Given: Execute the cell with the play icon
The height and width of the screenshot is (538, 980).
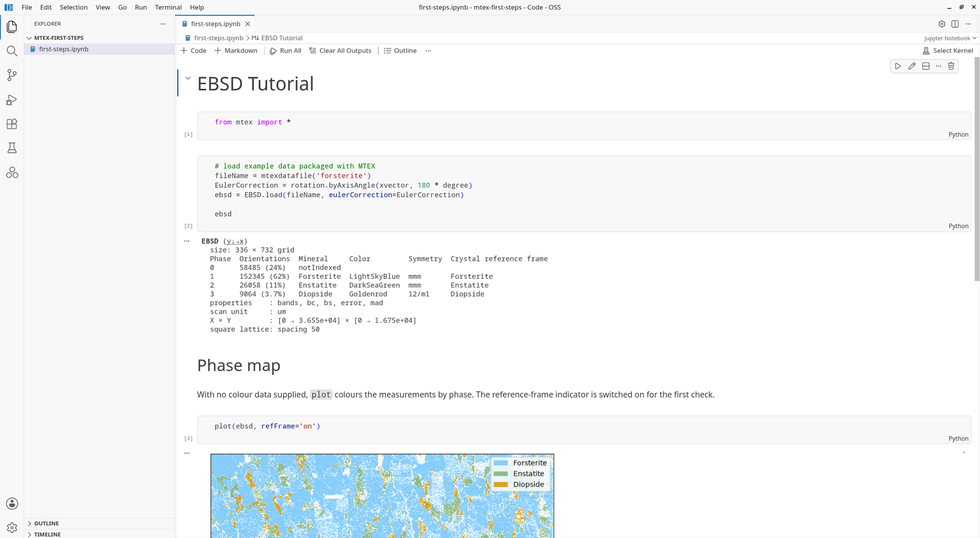Looking at the screenshot, I should tap(898, 66).
